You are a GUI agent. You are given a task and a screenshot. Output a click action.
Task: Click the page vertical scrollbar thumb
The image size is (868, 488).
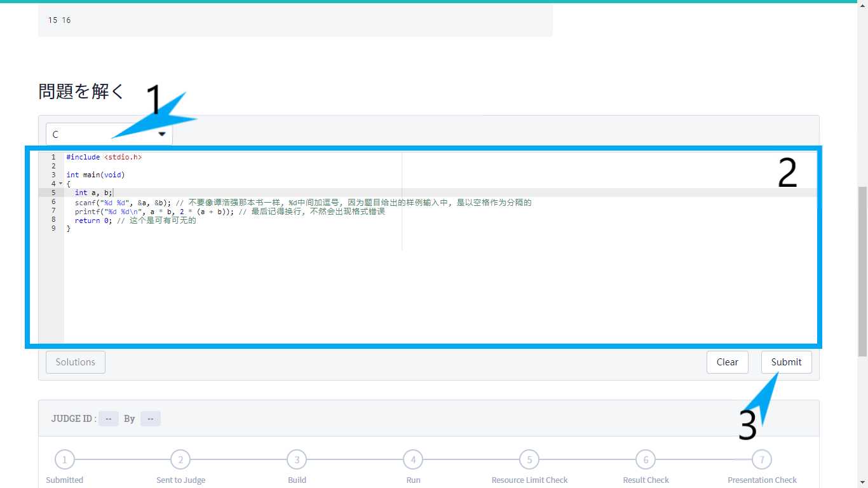(862, 272)
